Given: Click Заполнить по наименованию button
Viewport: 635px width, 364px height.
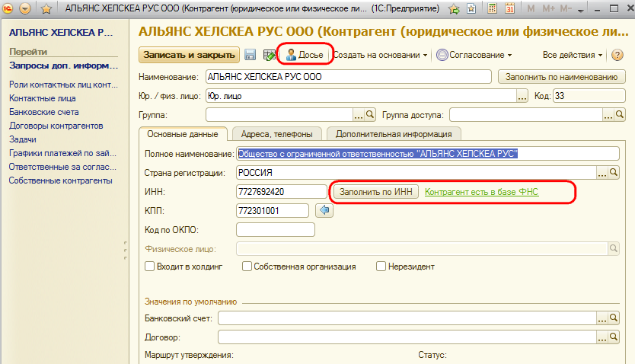Looking at the screenshot, I should pos(562,77).
